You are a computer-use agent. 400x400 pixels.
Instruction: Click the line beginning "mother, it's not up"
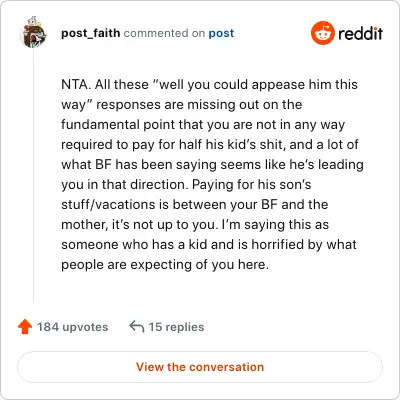pyautogui.click(x=195, y=224)
